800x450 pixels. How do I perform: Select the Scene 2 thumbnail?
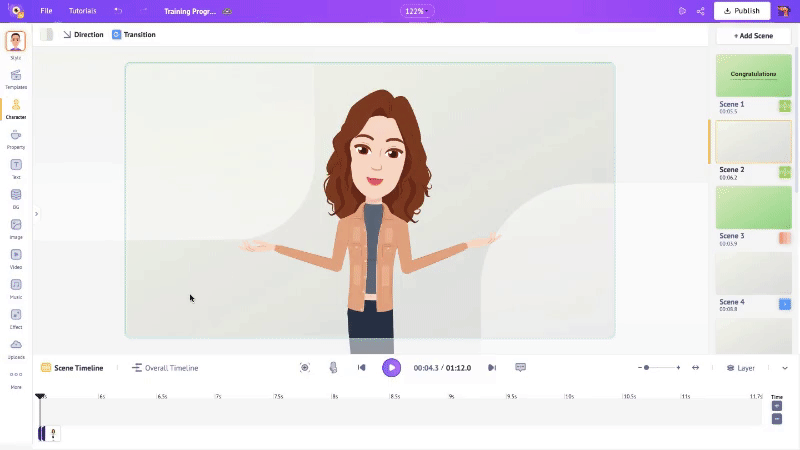point(754,141)
